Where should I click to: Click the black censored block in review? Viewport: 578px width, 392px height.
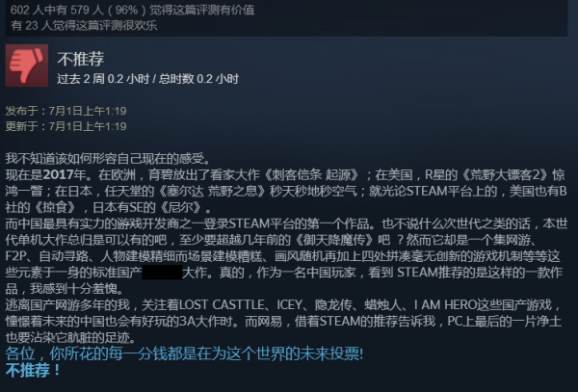click(162, 273)
